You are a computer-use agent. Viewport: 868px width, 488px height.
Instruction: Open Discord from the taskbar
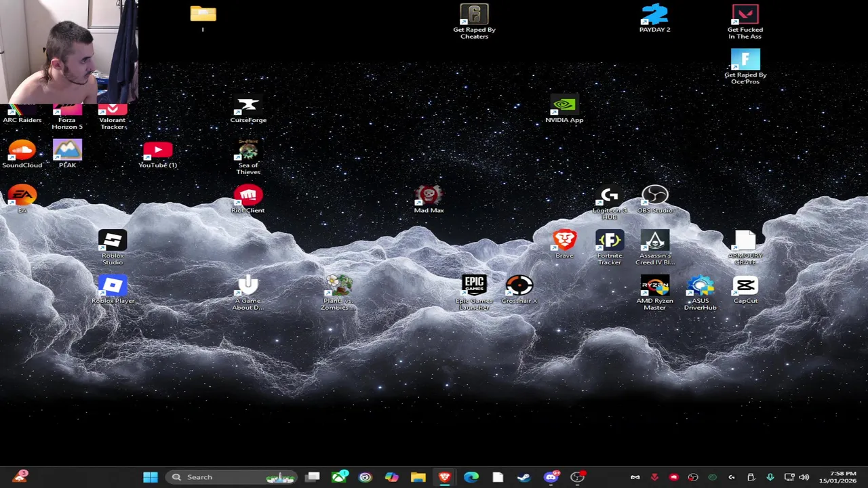[x=551, y=477]
